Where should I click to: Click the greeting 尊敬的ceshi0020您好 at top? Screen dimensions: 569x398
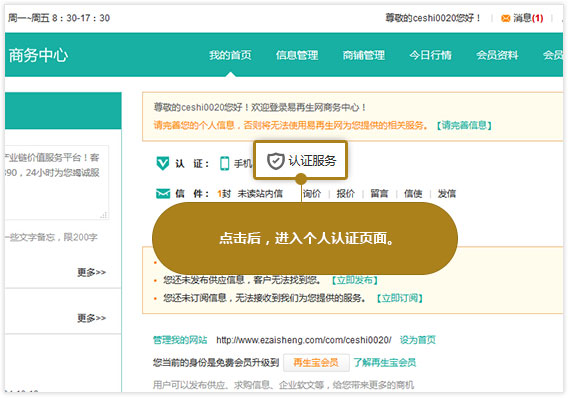[433, 18]
